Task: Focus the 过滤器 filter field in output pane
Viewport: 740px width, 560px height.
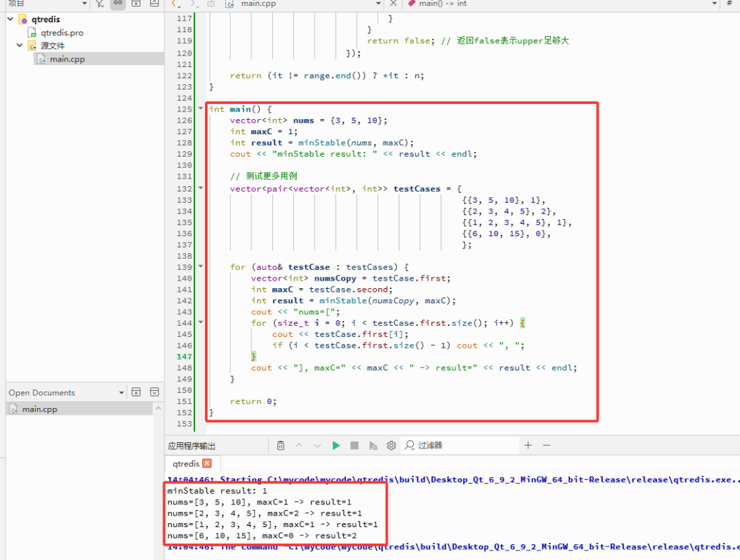Action: tap(460, 446)
